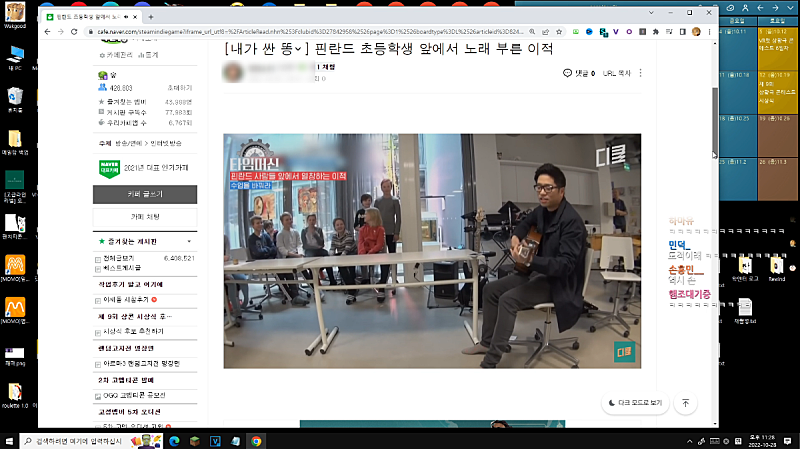Go back using browser back arrow
Viewport: 800px width, 449px height.
pyautogui.click(x=46, y=32)
